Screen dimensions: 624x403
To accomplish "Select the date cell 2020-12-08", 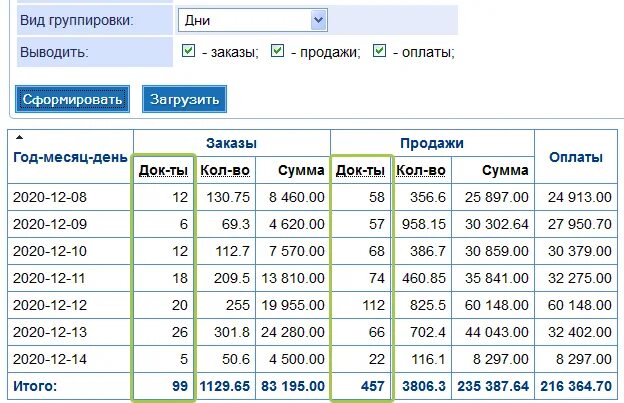I will pyautogui.click(x=50, y=197).
